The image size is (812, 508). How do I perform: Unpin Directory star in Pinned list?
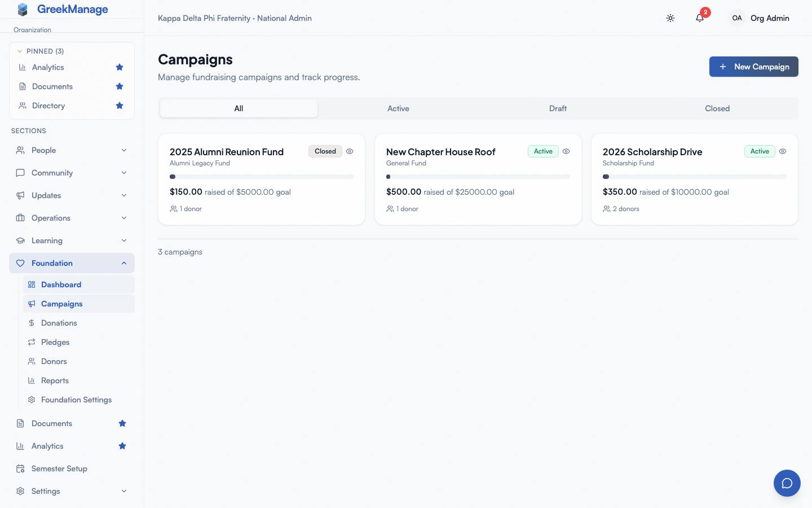pos(120,106)
